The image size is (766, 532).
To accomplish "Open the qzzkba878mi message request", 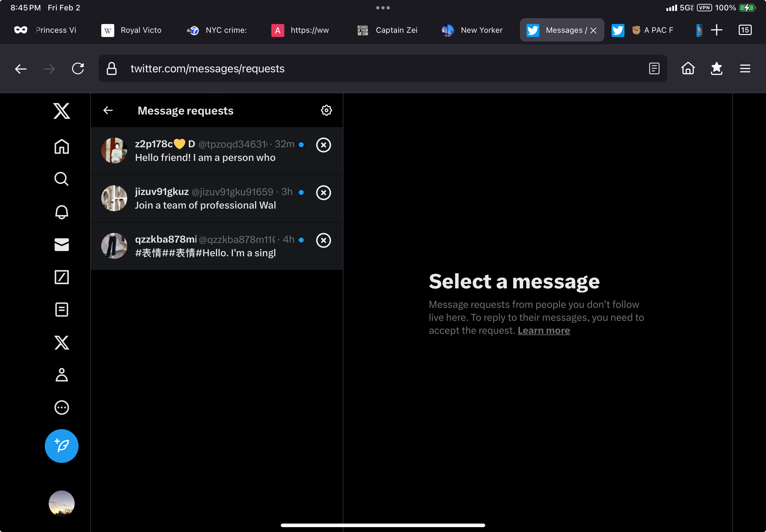I will (x=205, y=246).
